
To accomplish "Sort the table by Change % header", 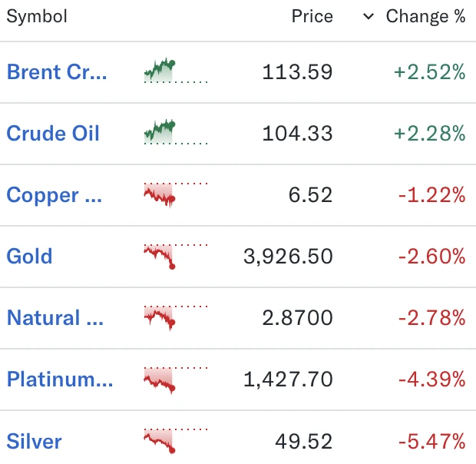I will click(425, 16).
